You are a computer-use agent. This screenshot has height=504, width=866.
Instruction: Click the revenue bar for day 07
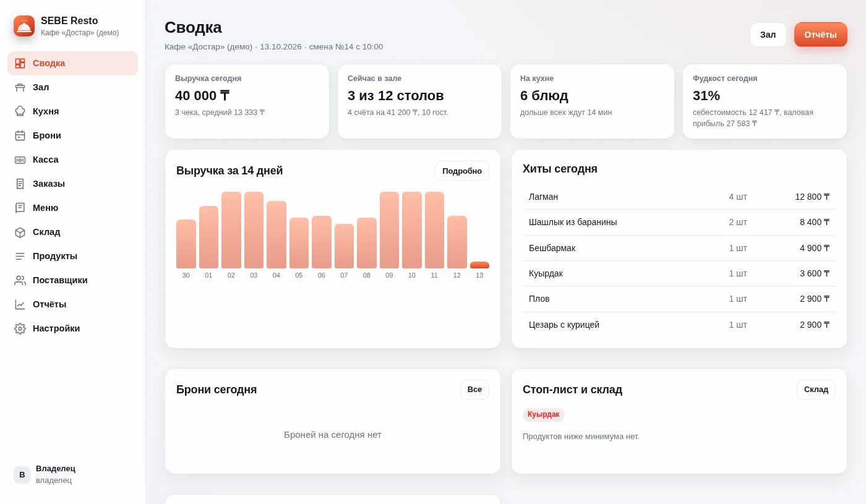pos(344,246)
